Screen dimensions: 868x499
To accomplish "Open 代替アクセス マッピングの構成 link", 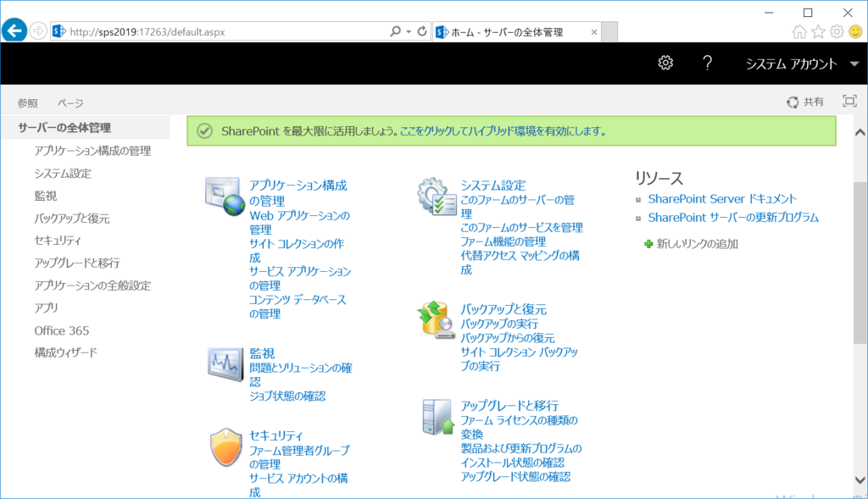I will [520, 263].
